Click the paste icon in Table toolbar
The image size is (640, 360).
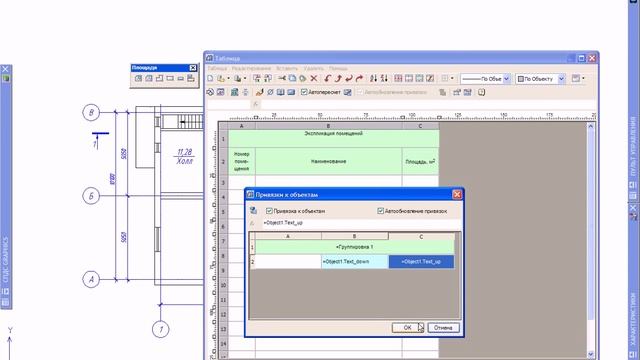click(x=303, y=78)
